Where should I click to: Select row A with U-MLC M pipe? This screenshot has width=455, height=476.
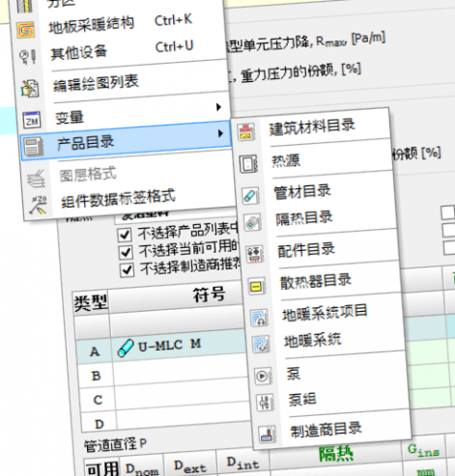tap(161, 348)
